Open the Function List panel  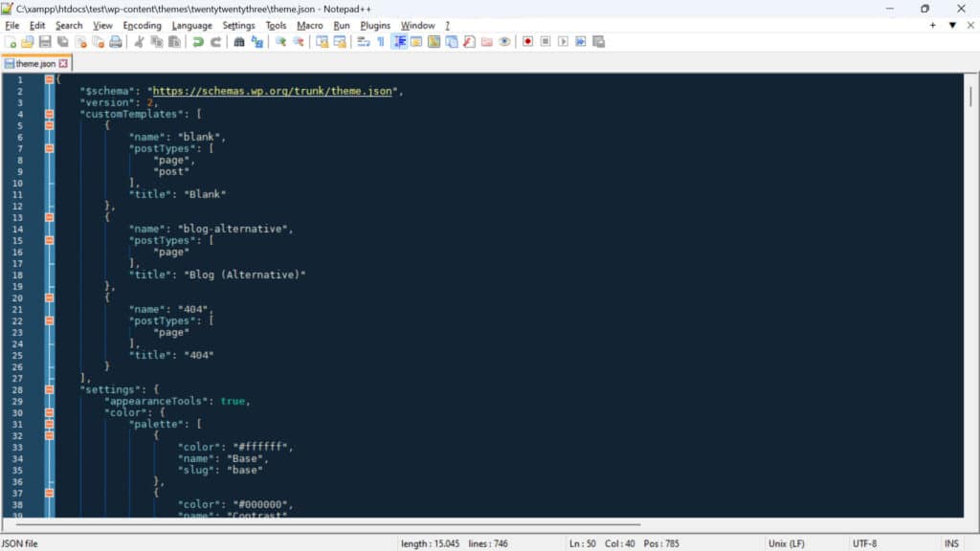(467, 41)
